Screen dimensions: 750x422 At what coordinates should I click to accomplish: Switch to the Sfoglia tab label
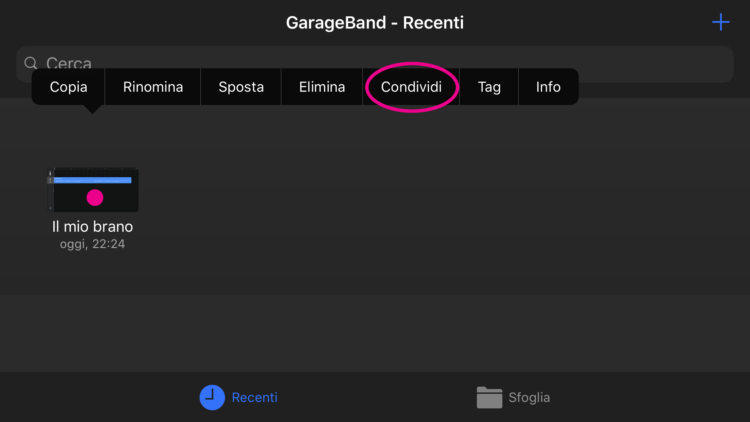pyautogui.click(x=528, y=397)
